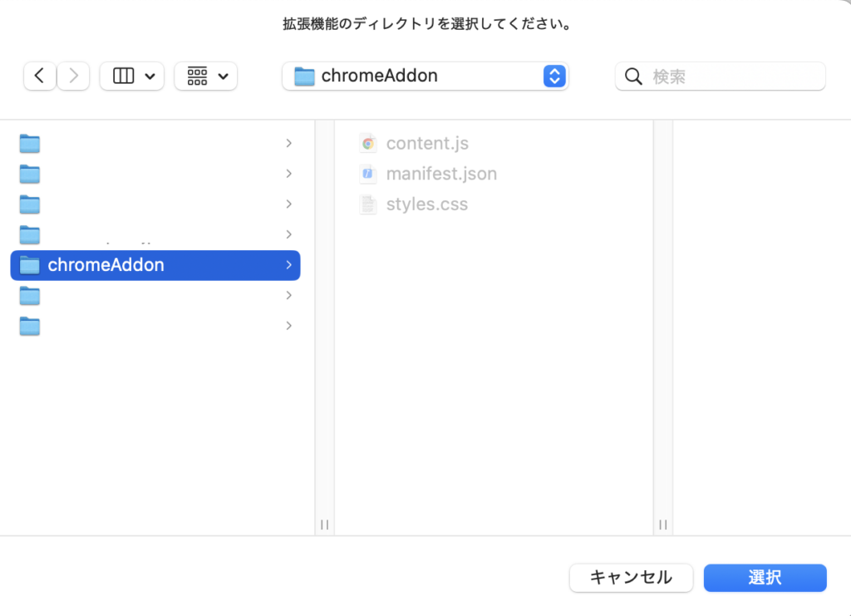Click the first unnamed folder icon
Screen dimensions: 851x616
(30, 143)
